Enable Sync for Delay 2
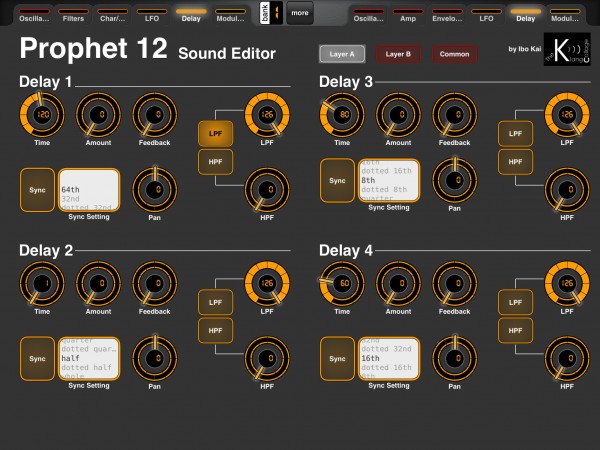This screenshot has height=450, width=600. pos(38,359)
